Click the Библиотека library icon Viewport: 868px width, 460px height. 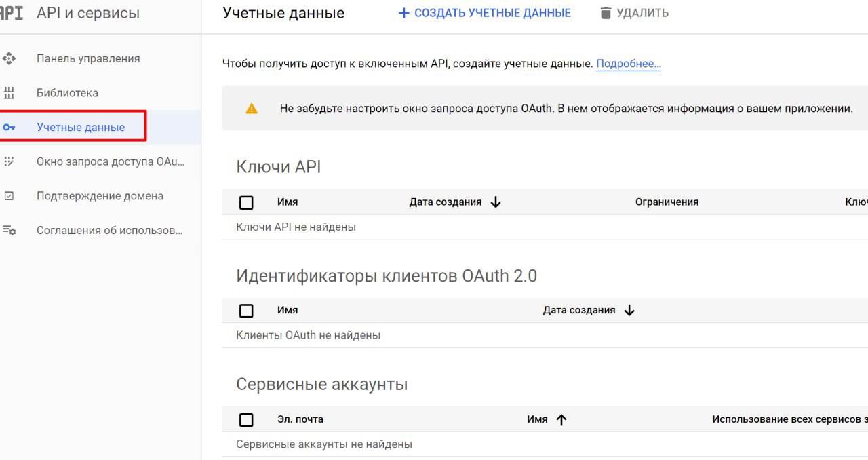[x=9, y=93]
